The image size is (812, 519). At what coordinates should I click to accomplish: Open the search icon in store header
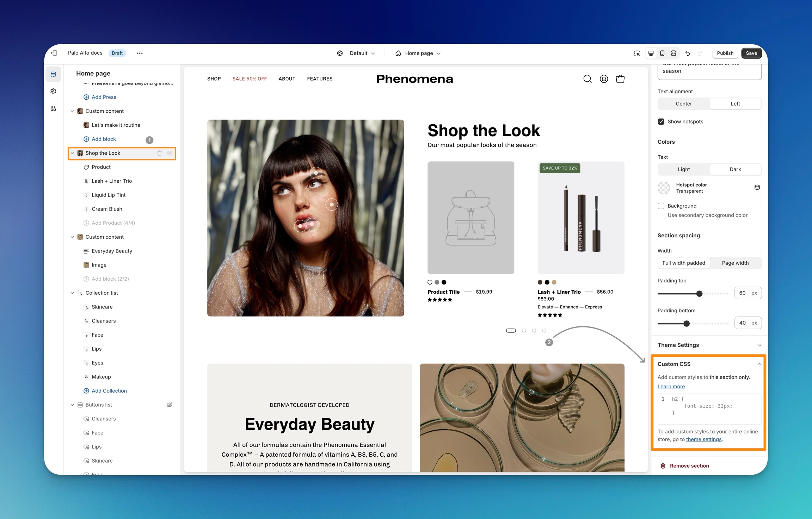point(587,79)
